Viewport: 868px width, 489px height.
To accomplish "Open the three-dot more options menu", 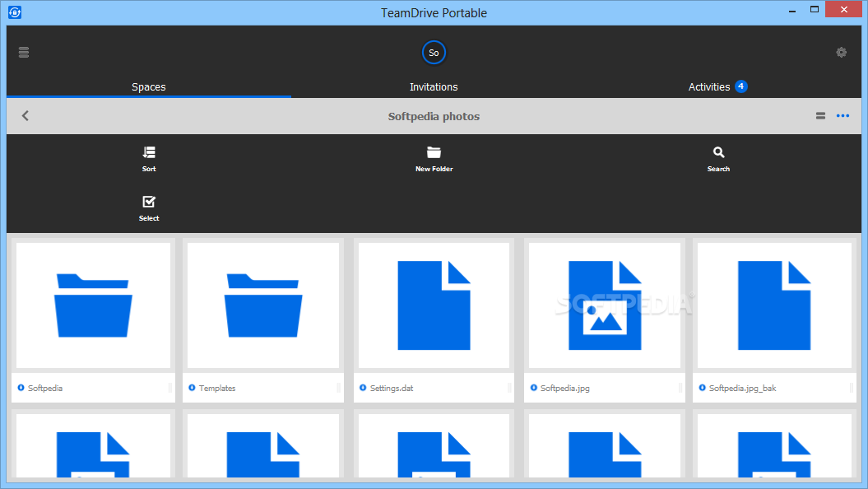I will 842,116.
